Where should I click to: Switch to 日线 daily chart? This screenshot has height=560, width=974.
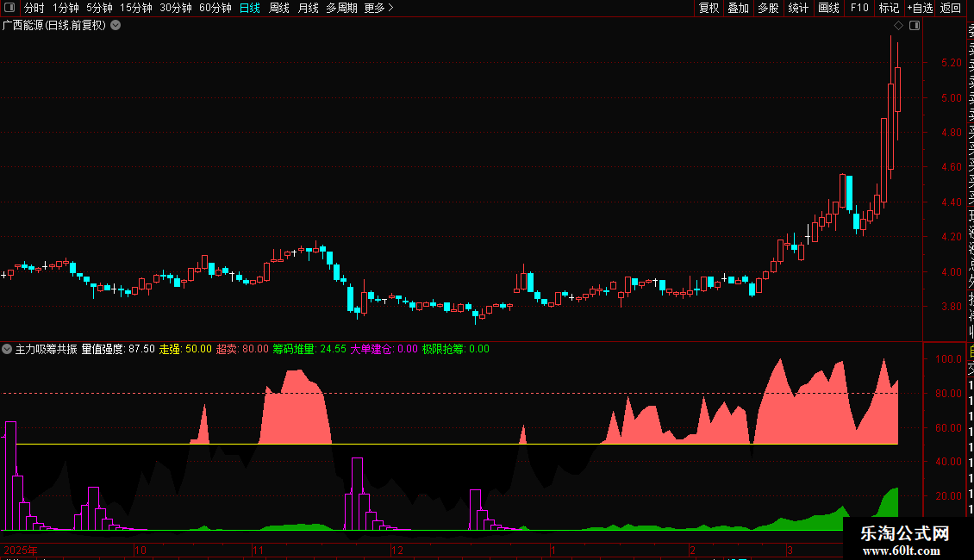(x=250, y=8)
